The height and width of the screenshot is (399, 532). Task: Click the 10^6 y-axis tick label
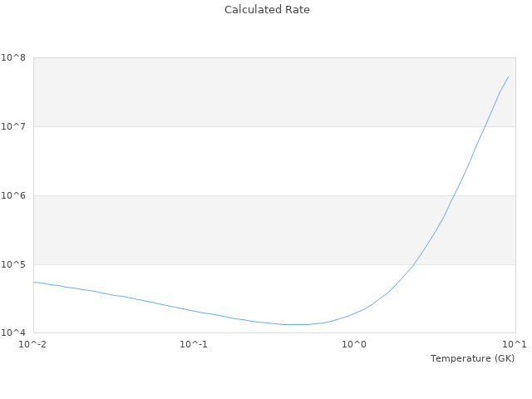[13, 195]
